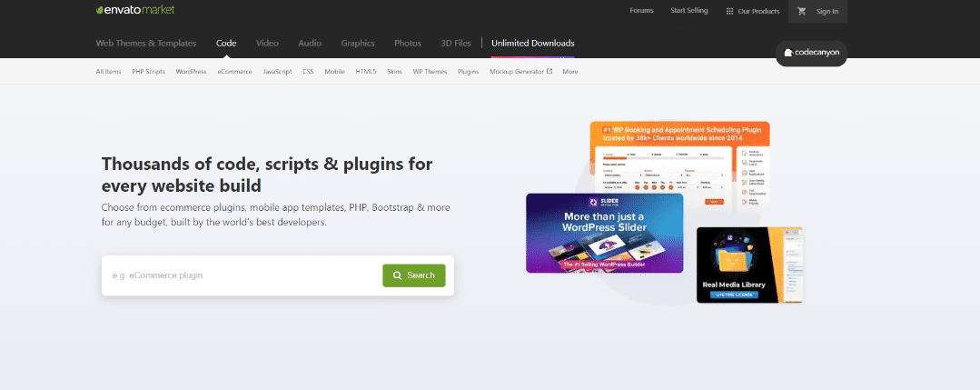Open Plugins category
This screenshot has height=390, width=980.
468,72
